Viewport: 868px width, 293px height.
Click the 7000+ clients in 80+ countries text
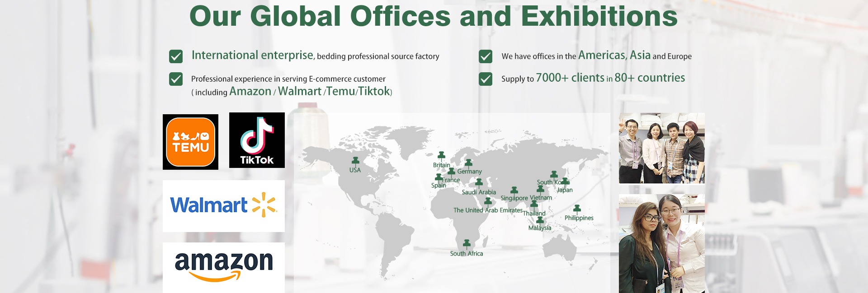point(610,78)
